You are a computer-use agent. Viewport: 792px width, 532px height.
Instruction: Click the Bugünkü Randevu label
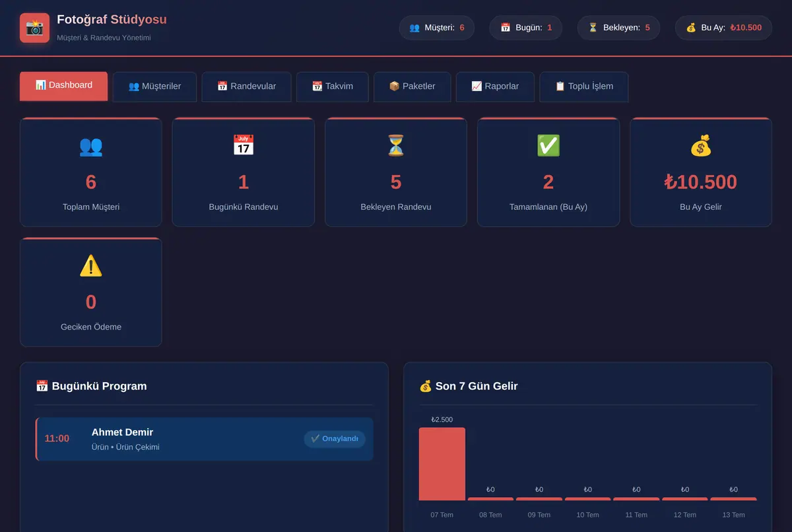click(244, 207)
